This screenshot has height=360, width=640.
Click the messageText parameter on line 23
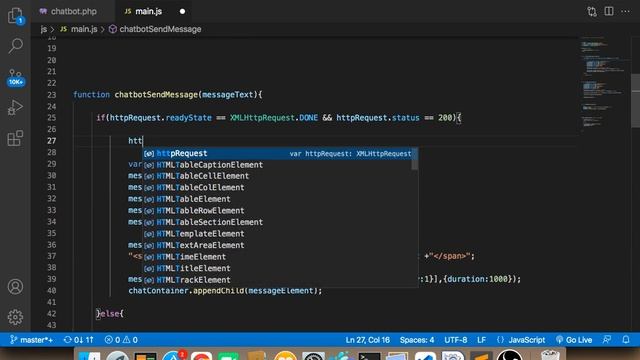228,95
